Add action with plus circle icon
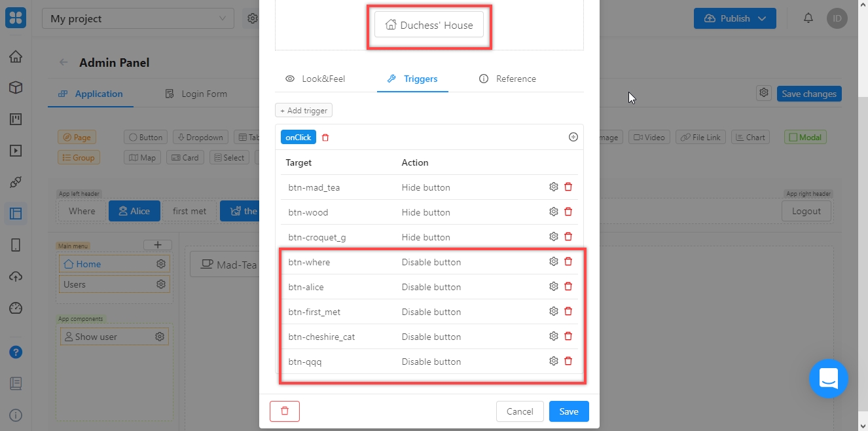The image size is (868, 431). pyautogui.click(x=573, y=138)
